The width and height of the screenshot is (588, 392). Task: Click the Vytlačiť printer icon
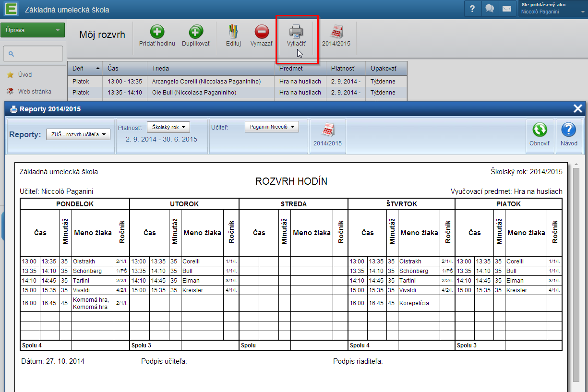(x=296, y=32)
